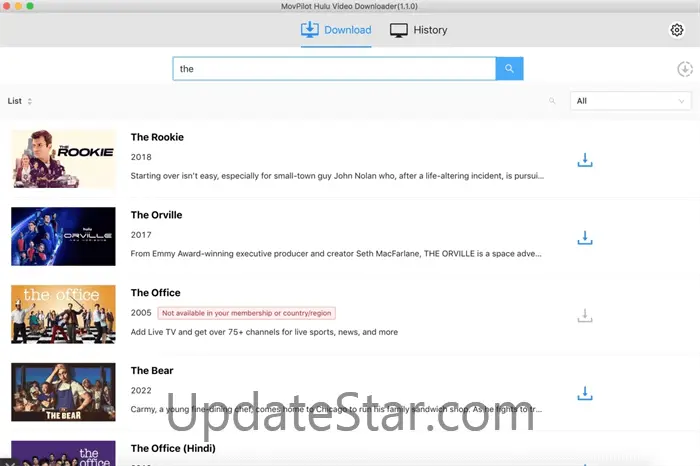Image resolution: width=700 pixels, height=466 pixels.
Task: Click the 'Not available in your membership' badge
Action: tap(246, 313)
